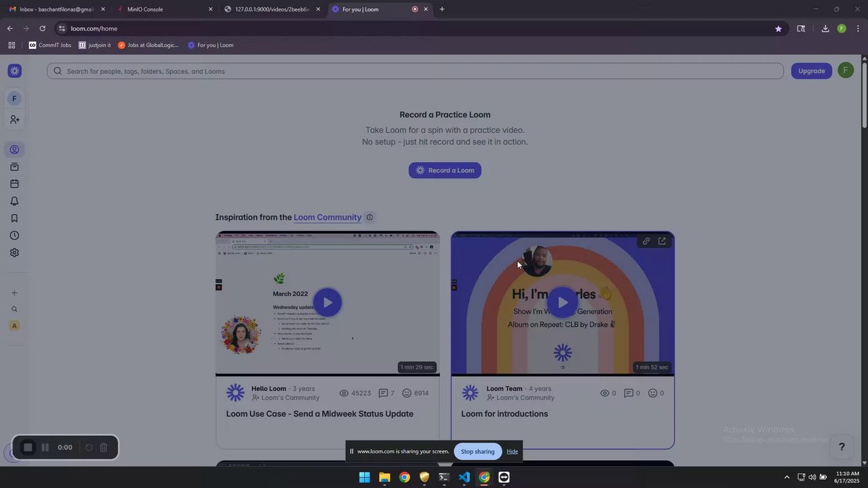Open the For you | Loom bookmark

coord(211,45)
